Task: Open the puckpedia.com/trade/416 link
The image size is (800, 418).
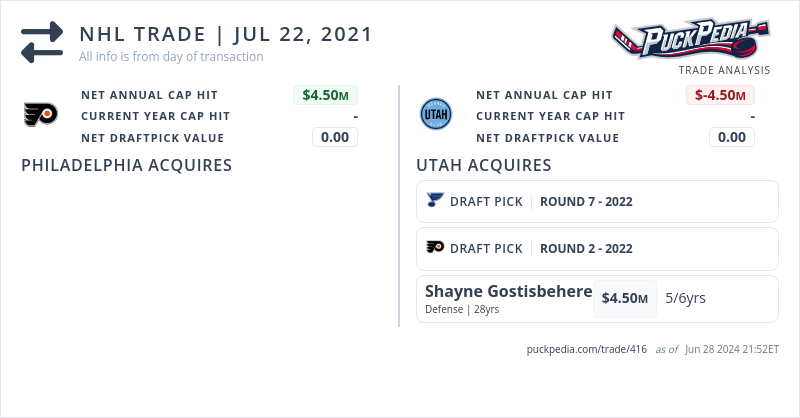Action: pos(587,349)
